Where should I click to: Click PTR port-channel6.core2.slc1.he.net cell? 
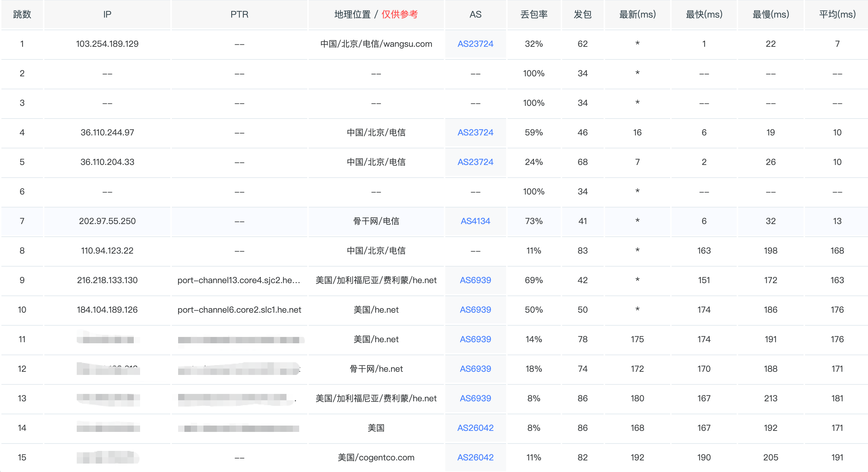pos(239,310)
